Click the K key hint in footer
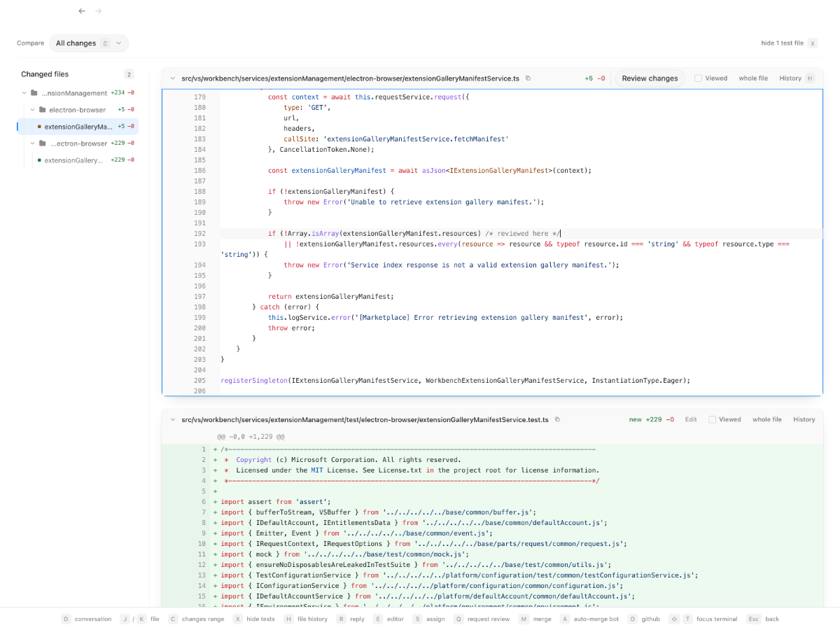The image size is (840, 630). pyautogui.click(x=141, y=619)
